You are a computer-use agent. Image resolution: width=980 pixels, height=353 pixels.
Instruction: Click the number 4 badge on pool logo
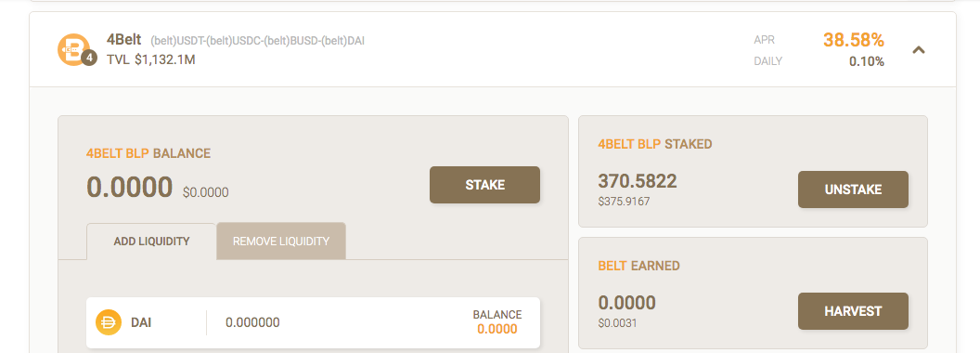pyautogui.click(x=89, y=59)
